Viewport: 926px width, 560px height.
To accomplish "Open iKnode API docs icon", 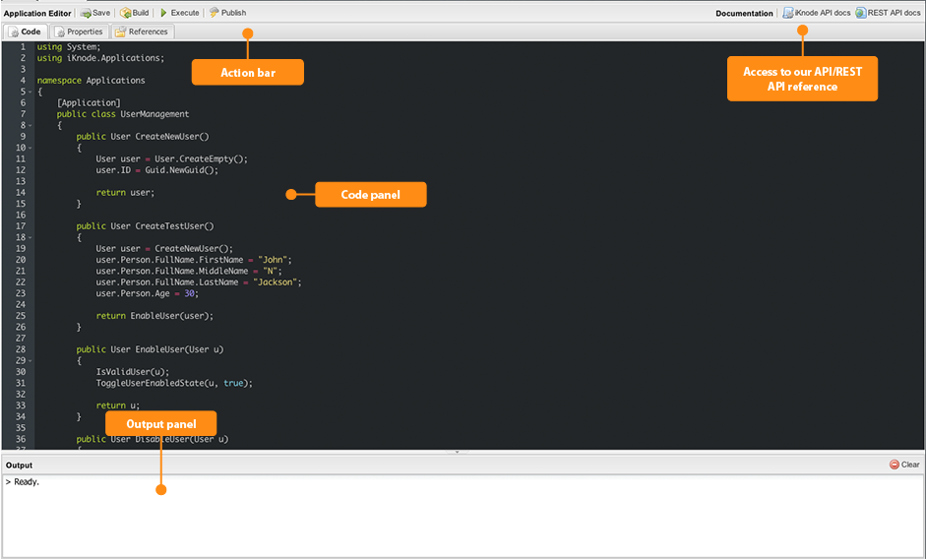I will click(x=788, y=13).
